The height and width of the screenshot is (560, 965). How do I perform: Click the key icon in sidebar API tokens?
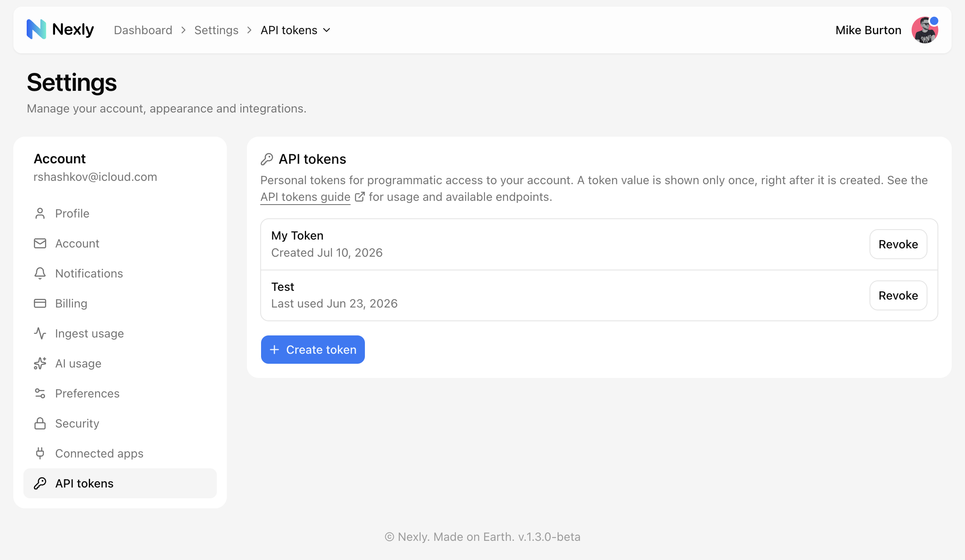coord(40,483)
